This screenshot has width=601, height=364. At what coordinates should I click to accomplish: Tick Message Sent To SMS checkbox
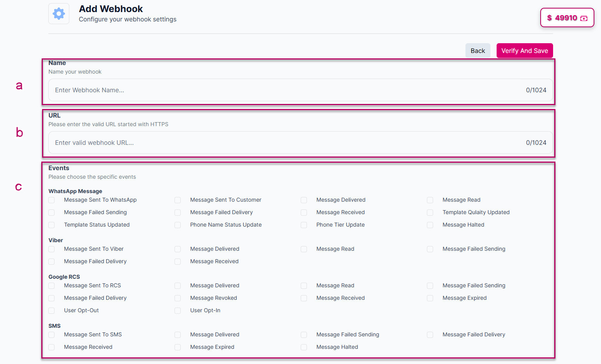[51, 335]
